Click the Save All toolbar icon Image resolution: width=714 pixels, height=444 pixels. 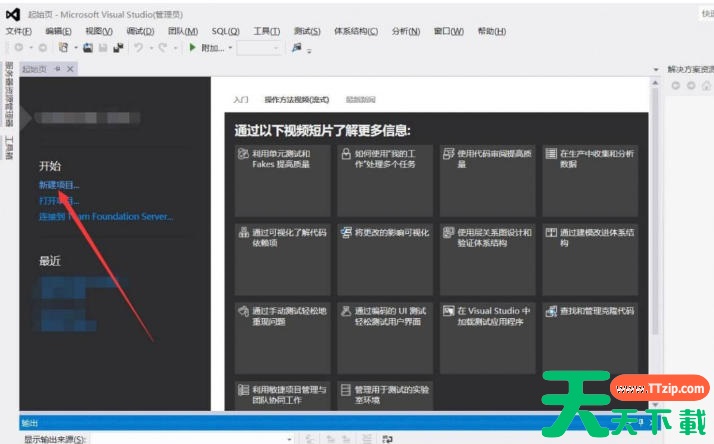coord(118,47)
